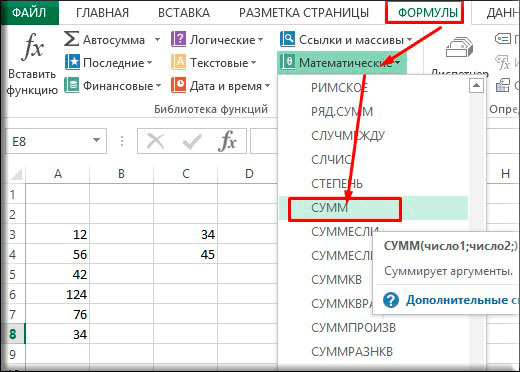Click Lookup and Reference magnifier icon
This screenshot has width=520, height=372.
(x=287, y=39)
